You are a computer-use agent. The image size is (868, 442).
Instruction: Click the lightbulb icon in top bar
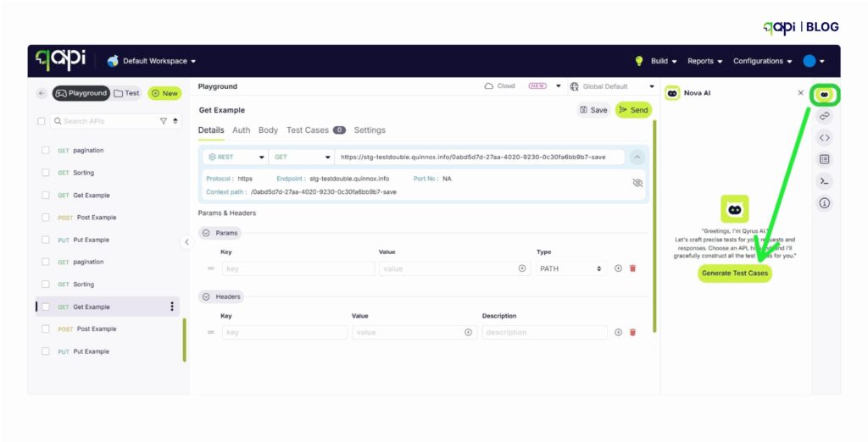click(639, 61)
